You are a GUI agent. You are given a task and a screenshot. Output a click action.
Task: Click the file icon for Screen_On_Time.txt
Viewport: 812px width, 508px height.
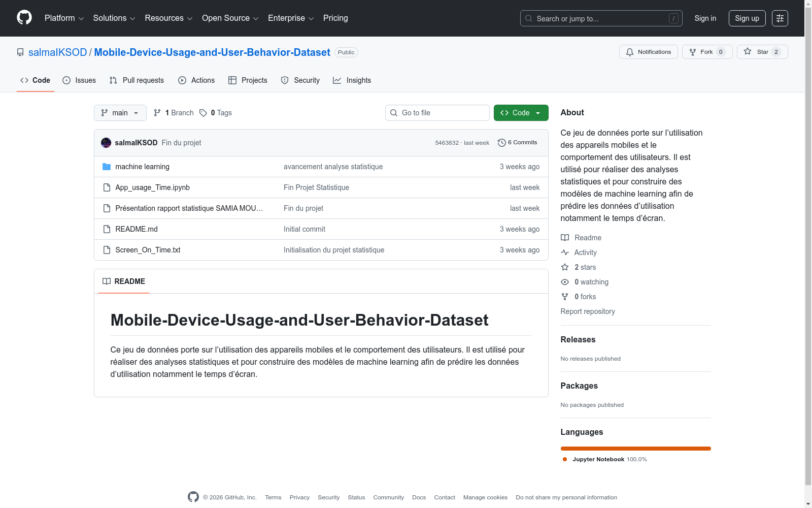click(107, 250)
